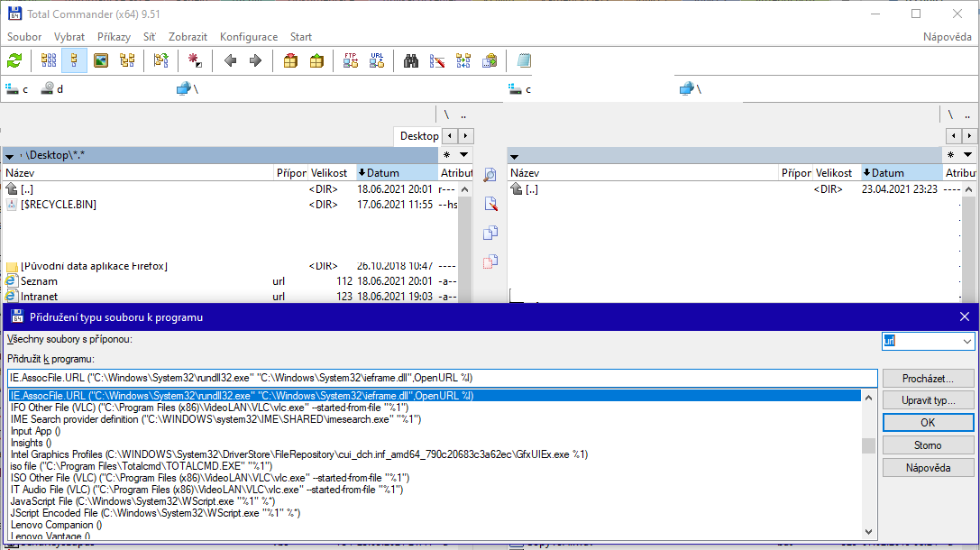This screenshot has width=980, height=550.
Task: Click the Procházet... button
Action: click(x=927, y=379)
